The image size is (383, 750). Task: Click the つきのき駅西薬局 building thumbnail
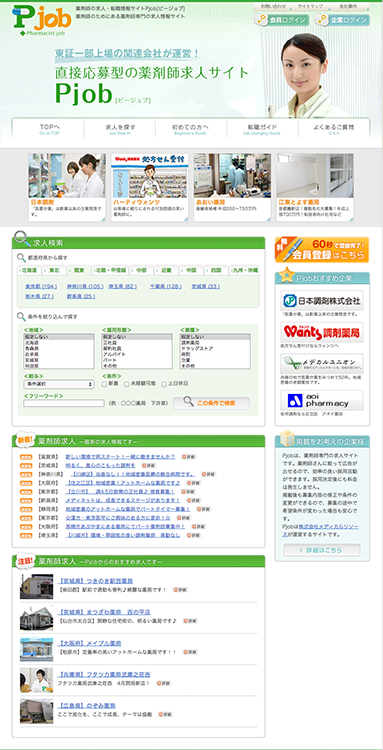coord(36,587)
